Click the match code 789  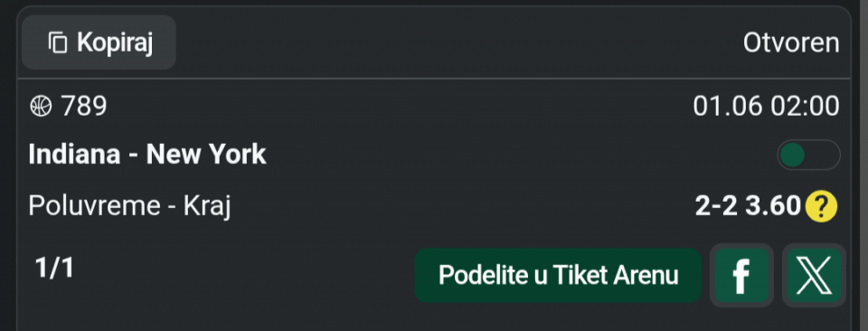point(83,106)
